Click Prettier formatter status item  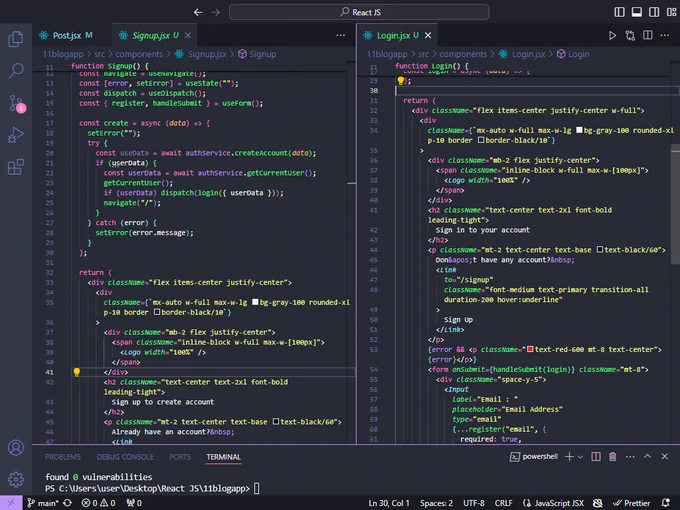click(631, 503)
